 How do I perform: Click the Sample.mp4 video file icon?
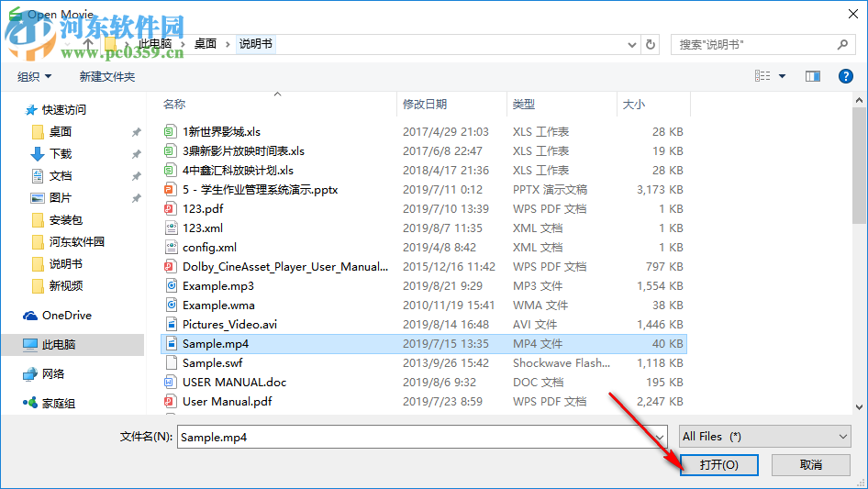pos(172,344)
